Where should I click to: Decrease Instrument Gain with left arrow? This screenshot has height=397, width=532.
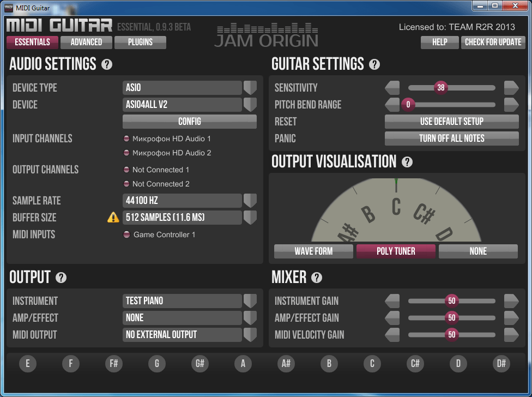tap(392, 300)
